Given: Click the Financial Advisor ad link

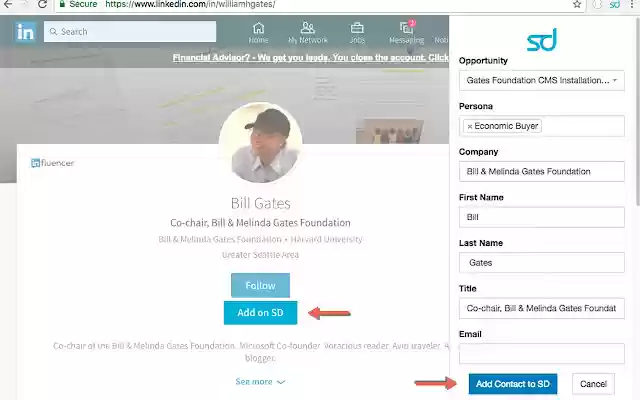Looking at the screenshot, I should click(310, 58).
